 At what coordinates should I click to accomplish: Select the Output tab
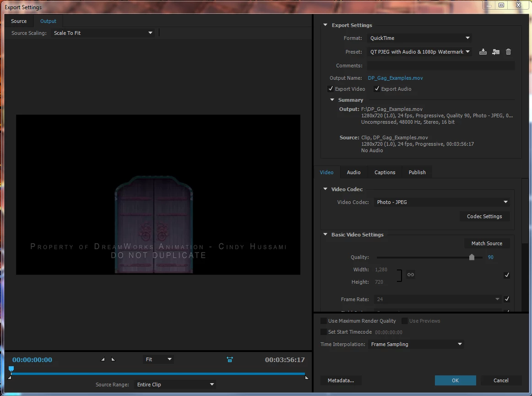point(48,21)
